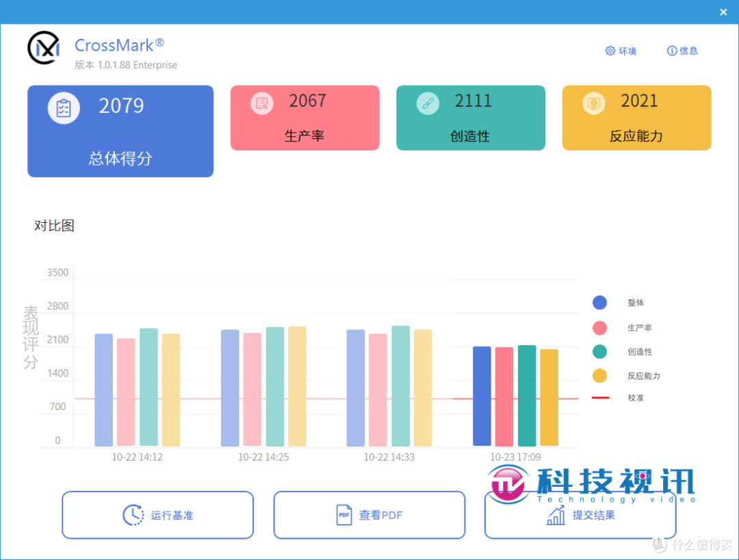
Task: Select the 10-22 14:12 result label
Action: pos(137,457)
